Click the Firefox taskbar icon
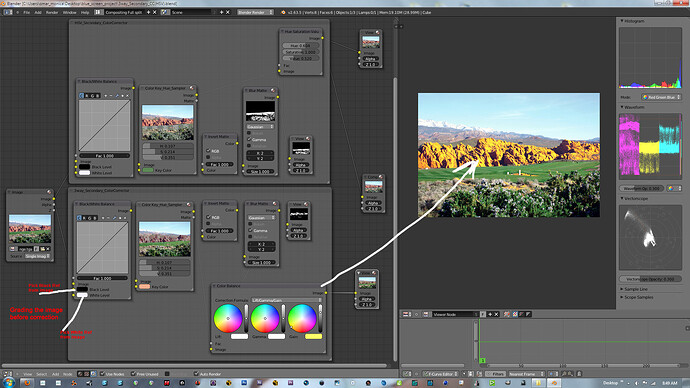Screen dimensions: 690x388 (x=27, y=383)
